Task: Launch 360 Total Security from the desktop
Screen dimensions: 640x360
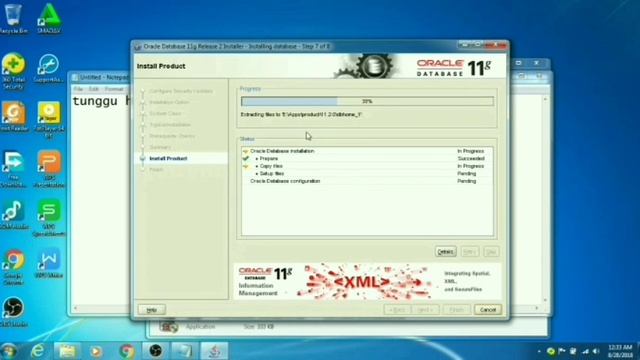Action: [x=13, y=71]
